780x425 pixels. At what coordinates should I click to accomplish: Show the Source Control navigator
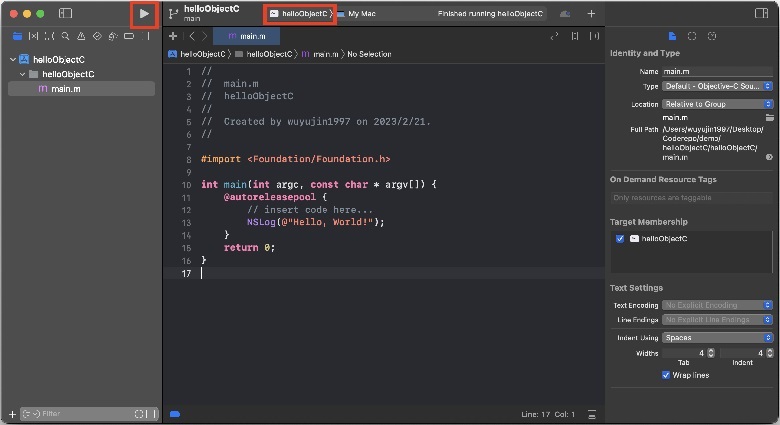click(33, 36)
